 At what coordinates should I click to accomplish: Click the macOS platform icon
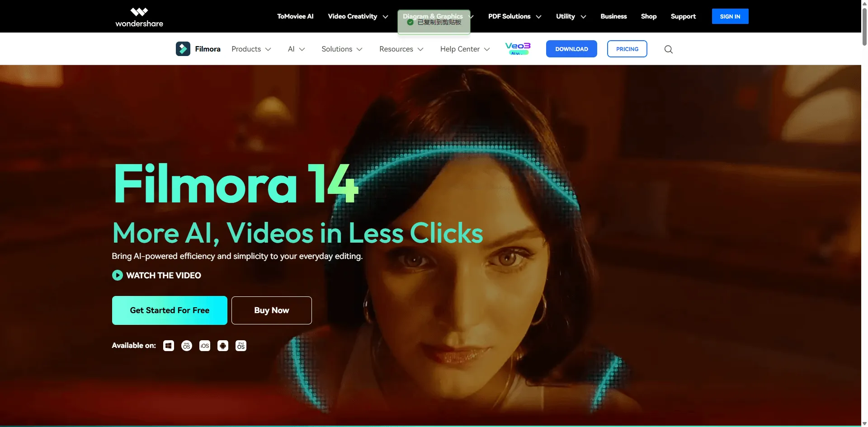[x=187, y=346]
